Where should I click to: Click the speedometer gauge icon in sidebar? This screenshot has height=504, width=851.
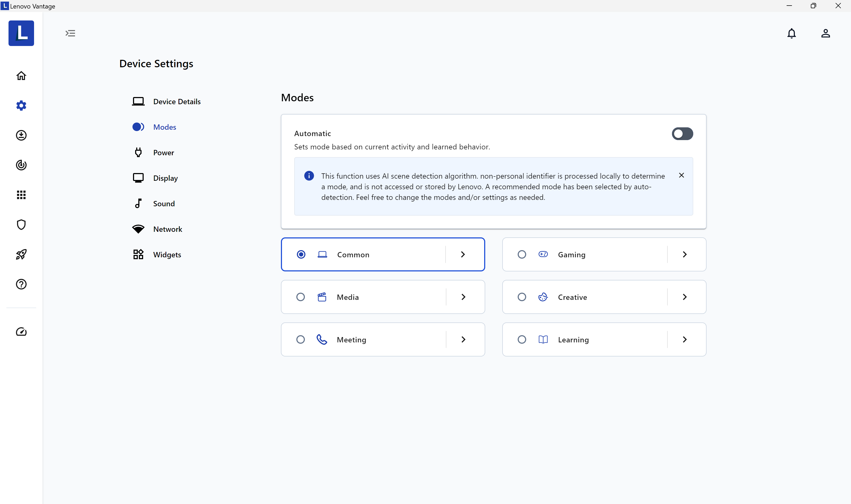21,332
